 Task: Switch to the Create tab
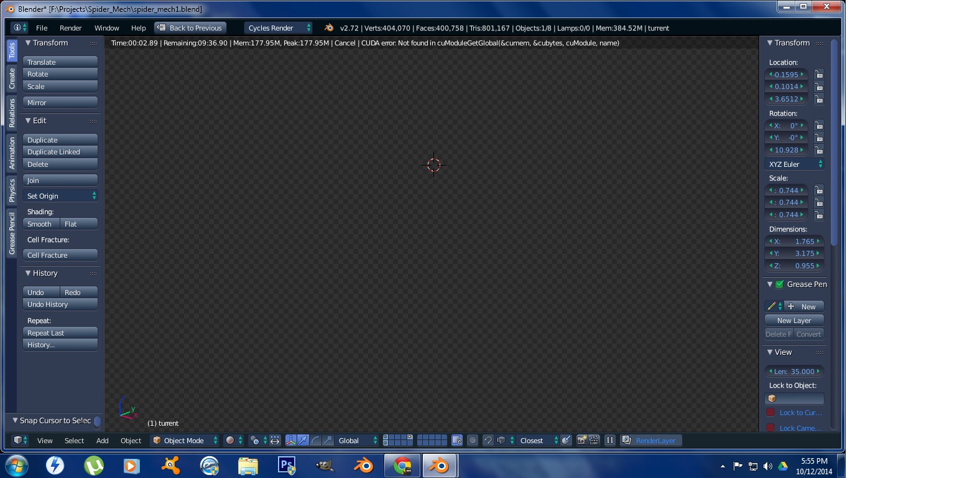(12, 78)
